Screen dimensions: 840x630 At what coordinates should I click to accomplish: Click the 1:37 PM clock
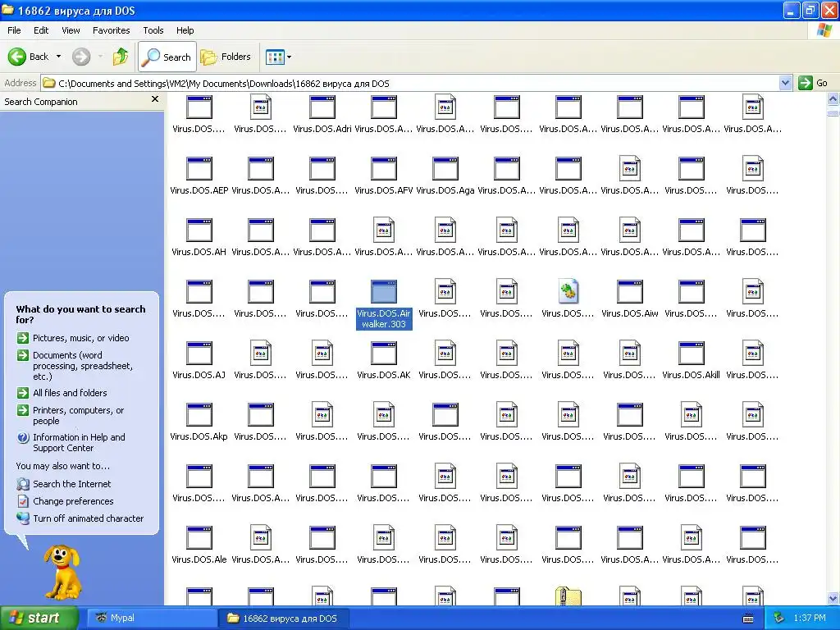tap(810, 618)
